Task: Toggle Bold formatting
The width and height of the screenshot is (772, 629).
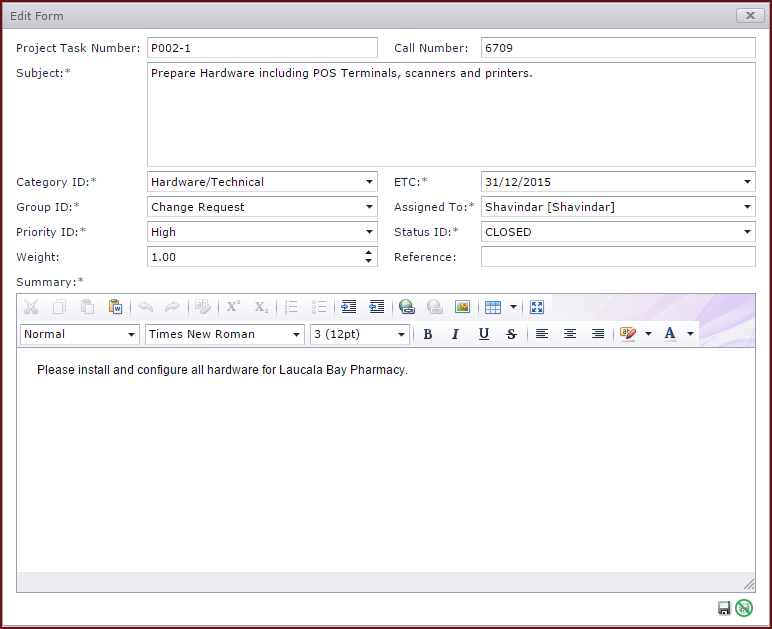Action: click(x=428, y=334)
